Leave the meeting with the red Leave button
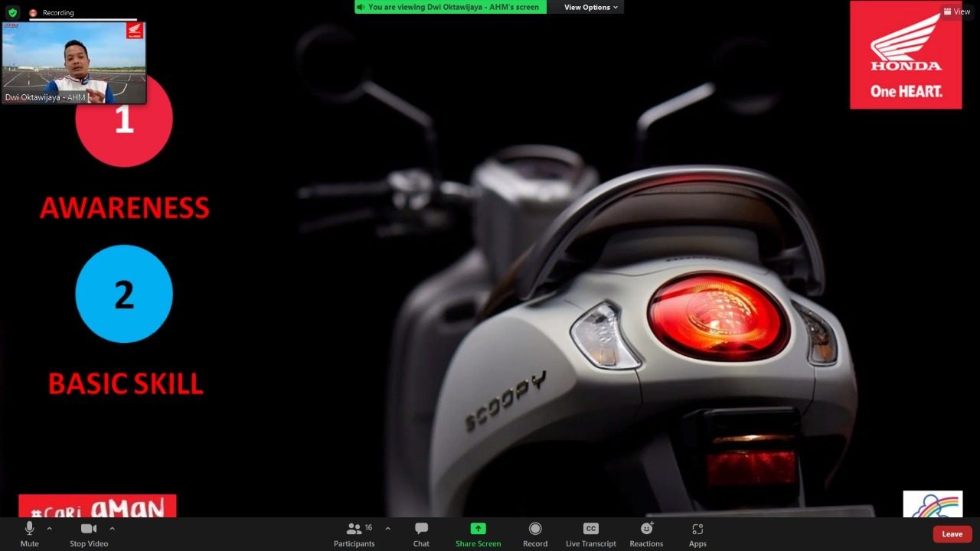Image resolution: width=980 pixels, height=551 pixels. tap(952, 534)
